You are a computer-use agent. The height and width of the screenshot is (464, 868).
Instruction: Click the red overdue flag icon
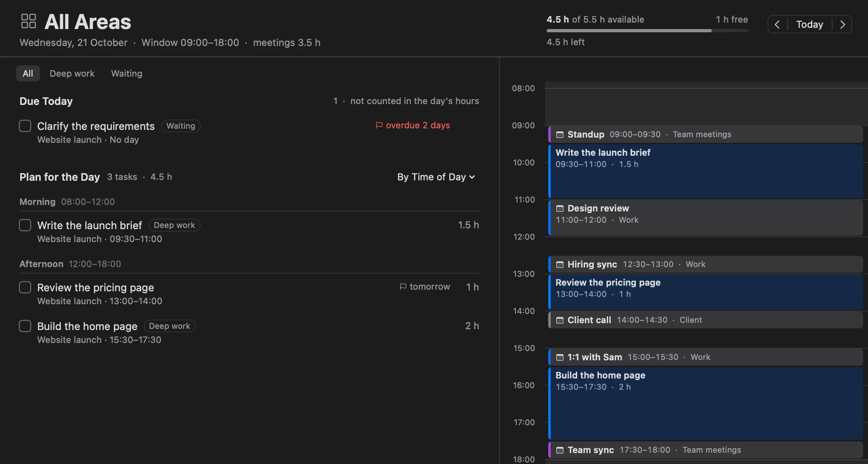point(379,125)
